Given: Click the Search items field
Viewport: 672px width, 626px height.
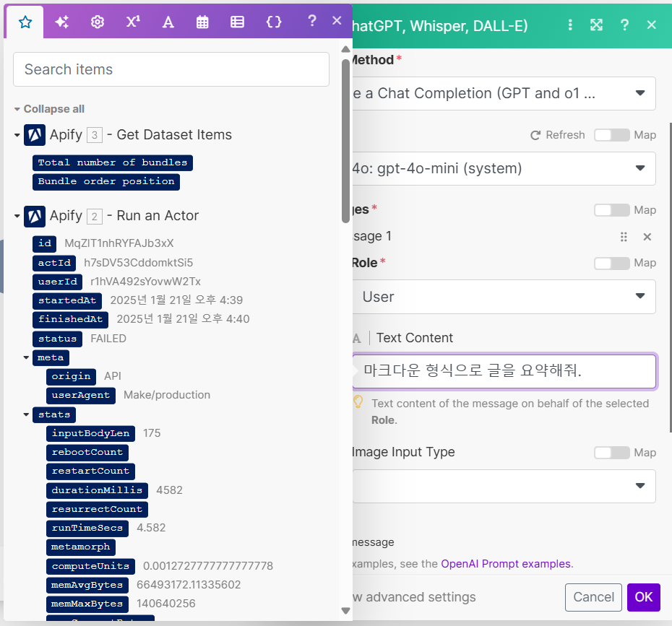Looking at the screenshot, I should (x=171, y=69).
